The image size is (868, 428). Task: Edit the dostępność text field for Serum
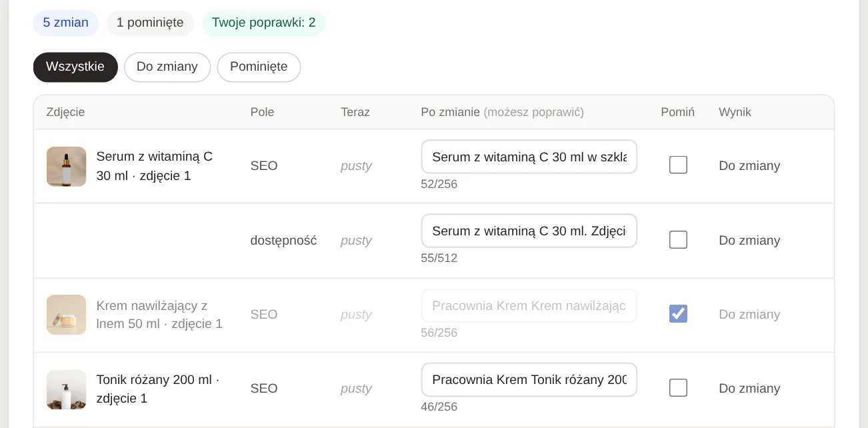click(529, 231)
